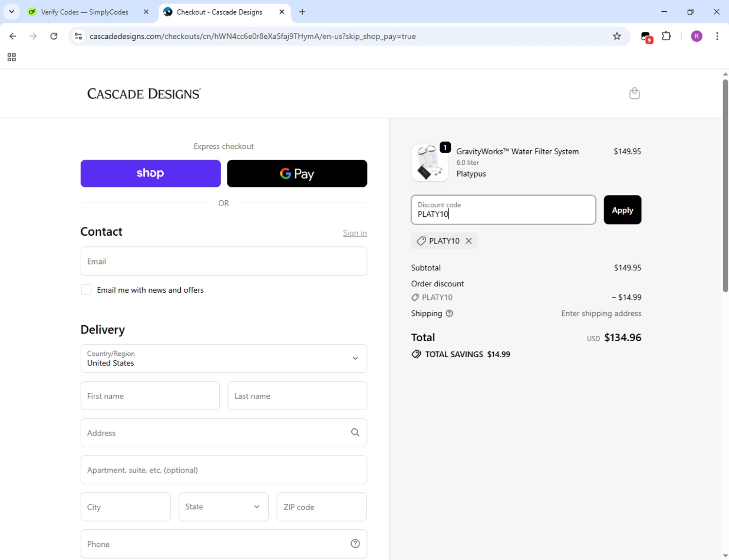Click the Cascade Designs logo

[x=144, y=93]
